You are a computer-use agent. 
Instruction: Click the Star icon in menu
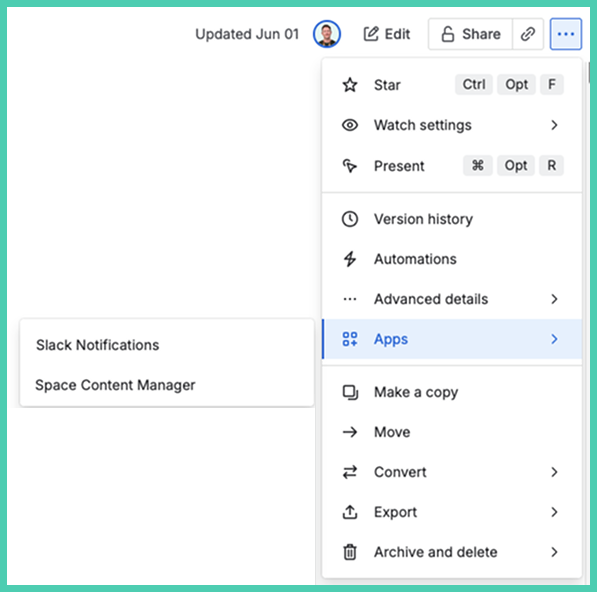(x=350, y=85)
